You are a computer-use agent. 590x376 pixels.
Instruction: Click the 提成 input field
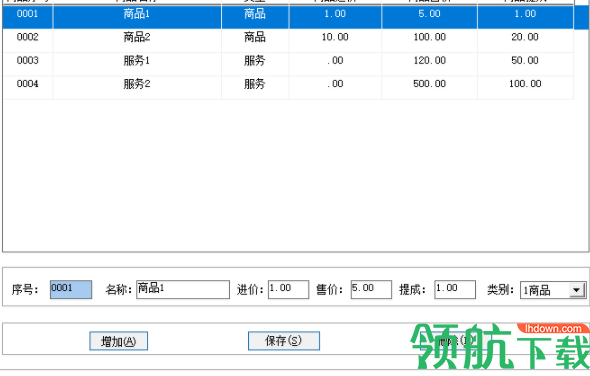pos(455,289)
